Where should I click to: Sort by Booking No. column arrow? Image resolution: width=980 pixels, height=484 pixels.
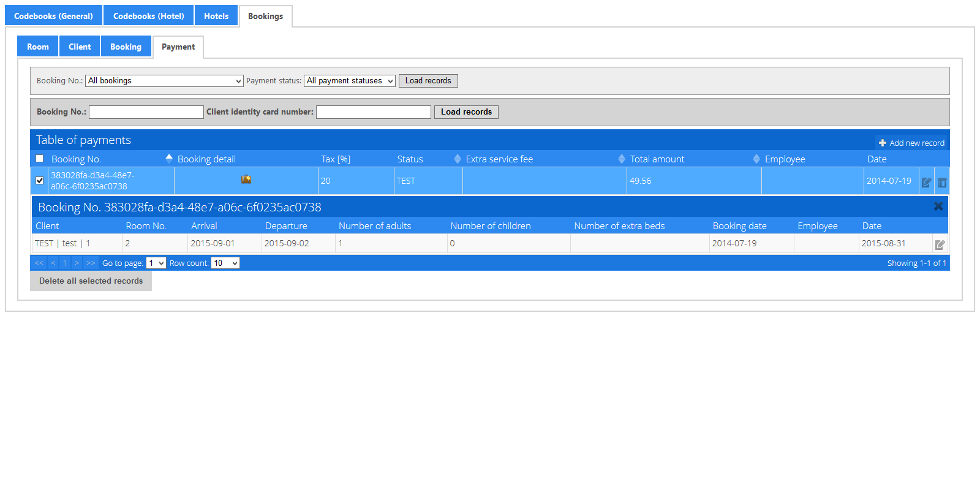[169, 158]
